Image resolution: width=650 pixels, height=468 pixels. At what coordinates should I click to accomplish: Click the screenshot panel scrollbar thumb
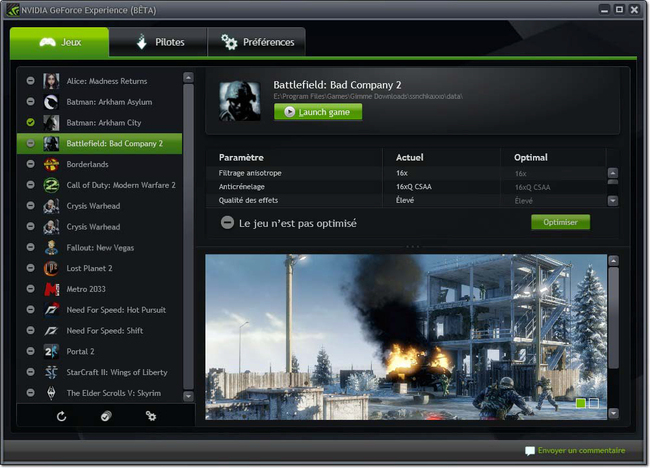614,318
